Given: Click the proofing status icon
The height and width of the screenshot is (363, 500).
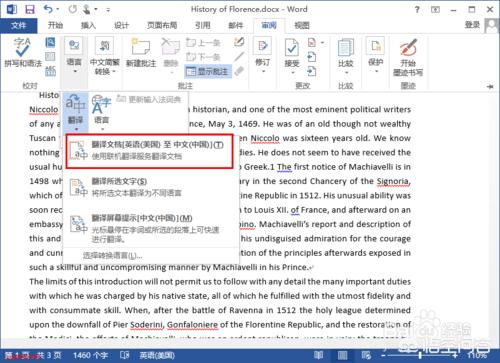Looking at the screenshot, I should point(125,355).
